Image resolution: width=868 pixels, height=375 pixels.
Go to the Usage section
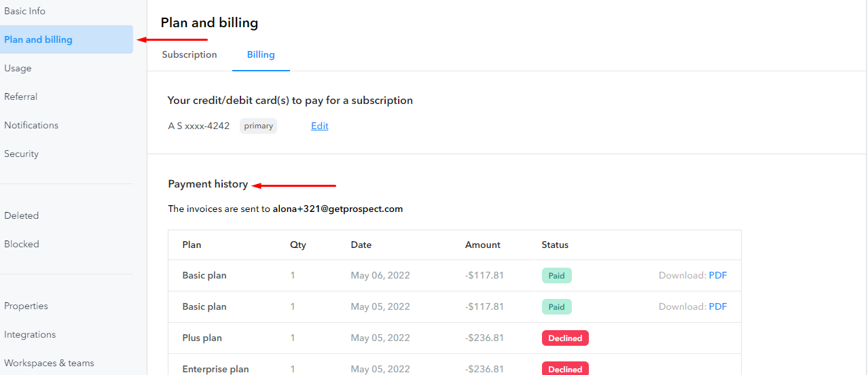(x=18, y=68)
